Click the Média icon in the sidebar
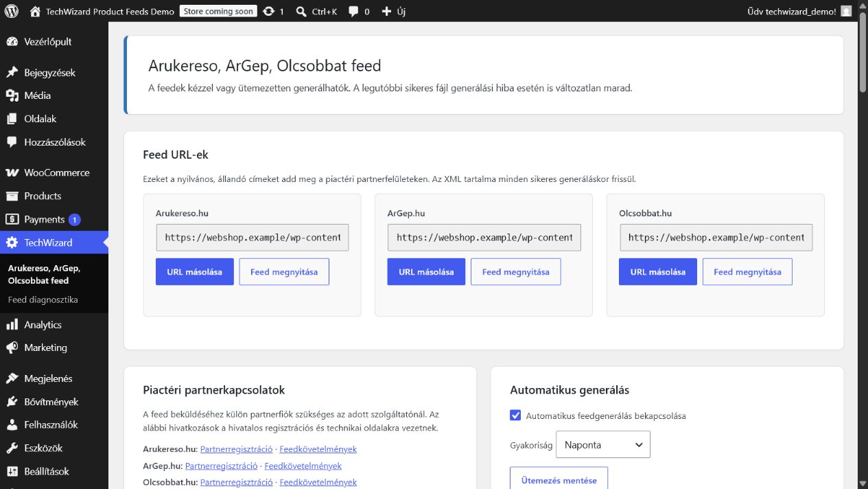Viewport: 868px width, 489px height. tap(12, 95)
